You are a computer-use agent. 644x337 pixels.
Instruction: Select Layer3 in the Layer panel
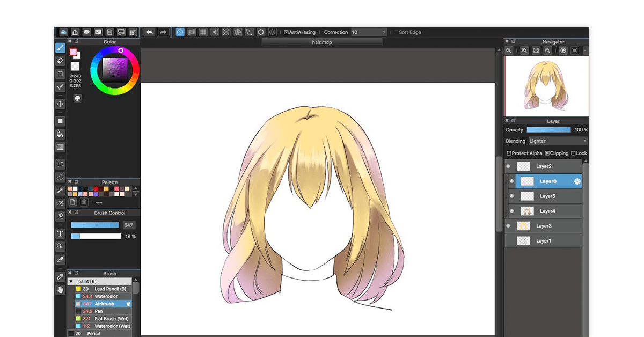coord(544,226)
